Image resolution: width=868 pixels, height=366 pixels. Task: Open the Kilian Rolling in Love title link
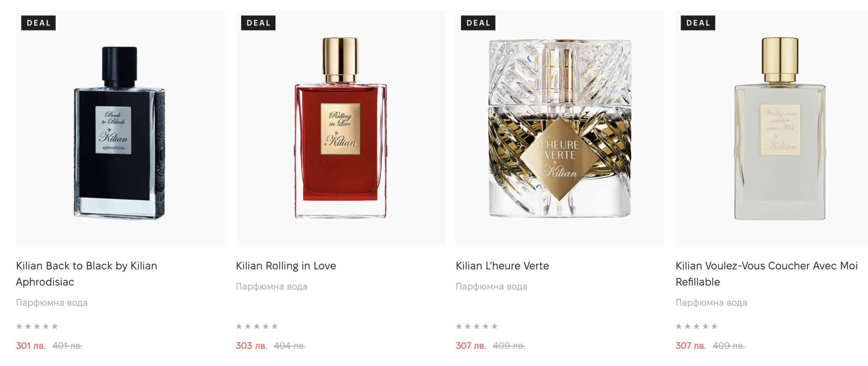coord(286,266)
